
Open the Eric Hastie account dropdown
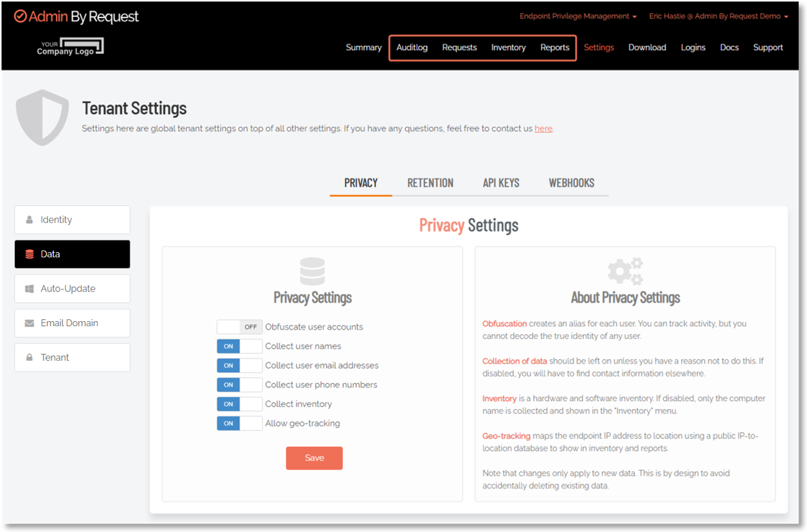pos(718,17)
